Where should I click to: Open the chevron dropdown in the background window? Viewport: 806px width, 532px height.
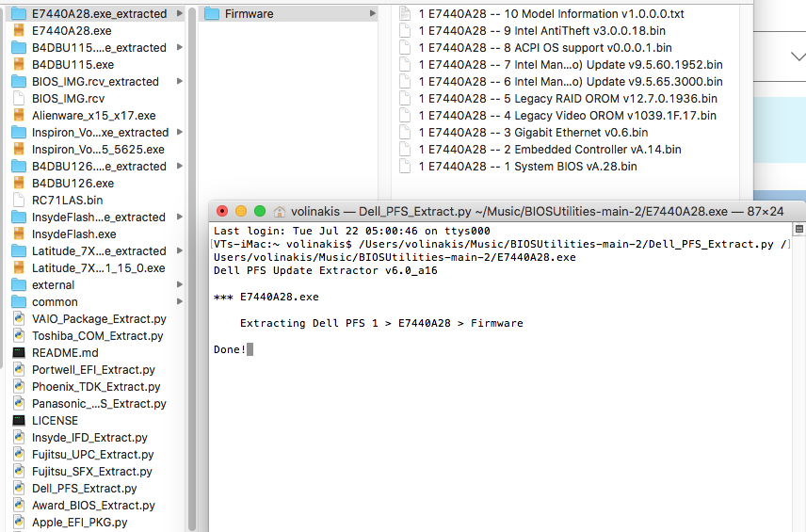(798, 56)
